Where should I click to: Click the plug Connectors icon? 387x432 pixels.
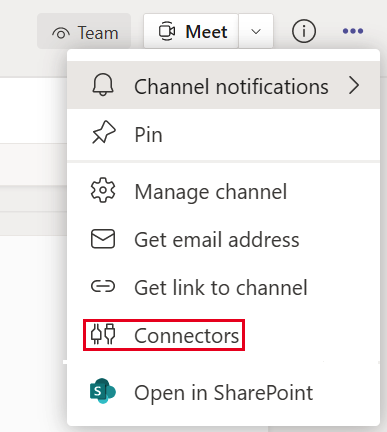coord(103,334)
